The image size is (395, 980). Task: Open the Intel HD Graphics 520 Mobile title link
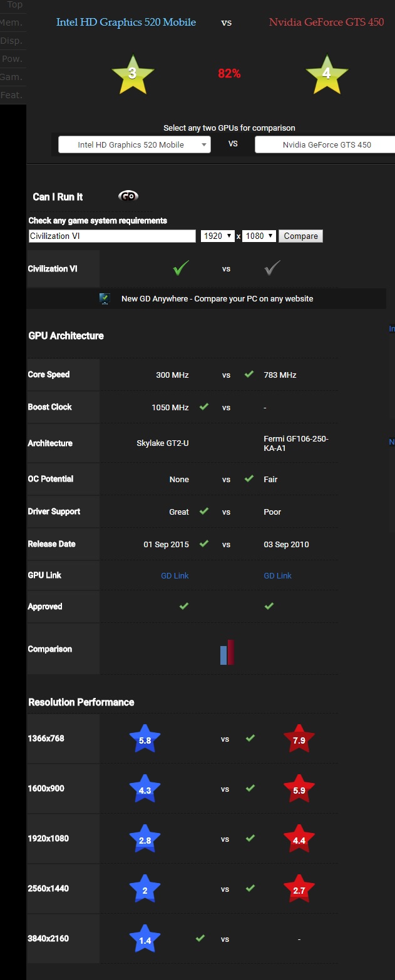pyautogui.click(x=126, y=22)
